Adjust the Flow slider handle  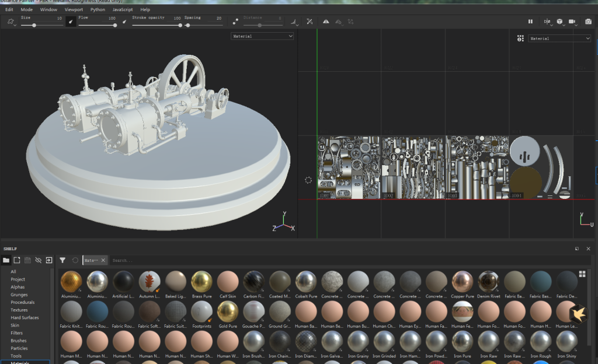pos(115,25)
